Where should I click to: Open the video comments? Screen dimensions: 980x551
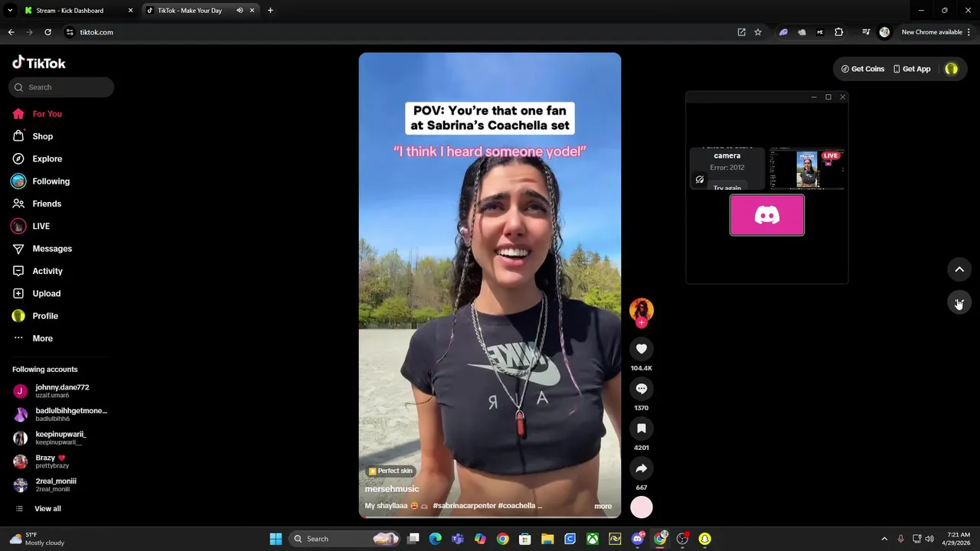[642, 389]
